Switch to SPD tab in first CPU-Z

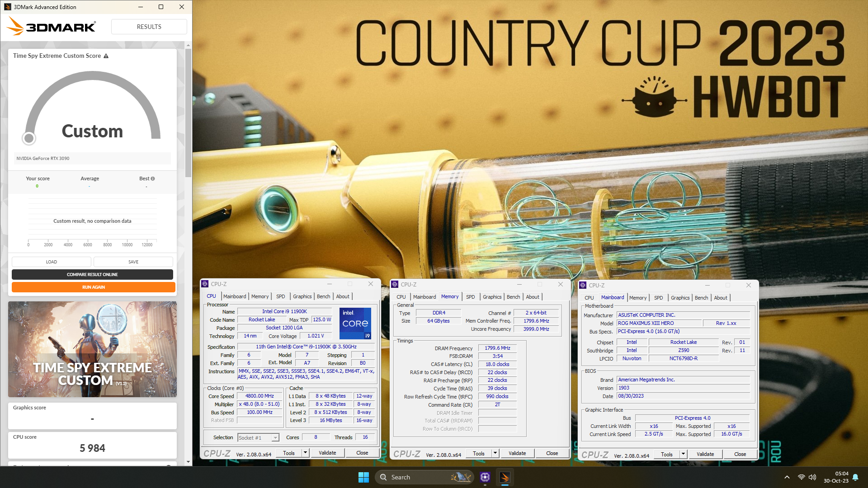click(x=280, y=296)
